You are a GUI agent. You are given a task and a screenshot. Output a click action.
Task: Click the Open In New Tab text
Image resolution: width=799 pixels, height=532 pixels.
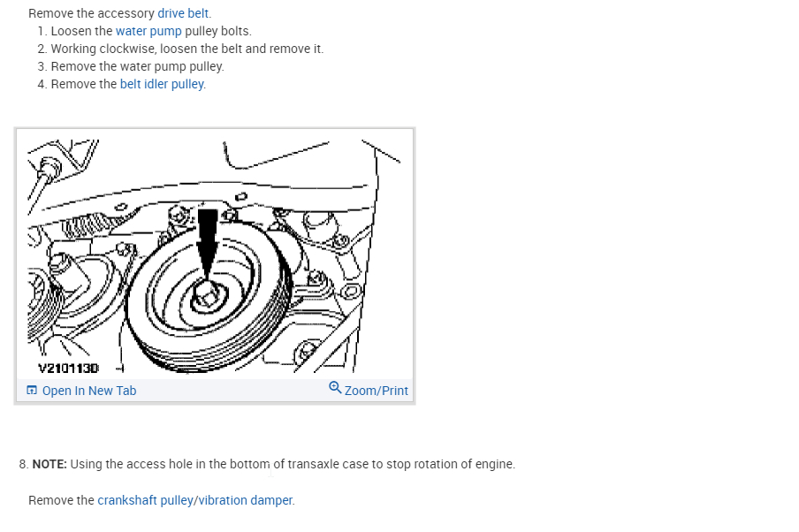(x=89, y=391)
